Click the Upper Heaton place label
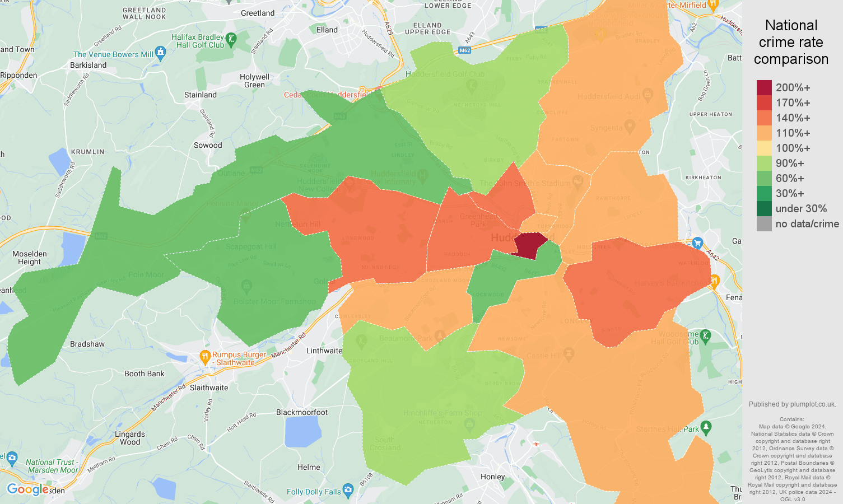The image size is (843, 504). click(711, 114)
